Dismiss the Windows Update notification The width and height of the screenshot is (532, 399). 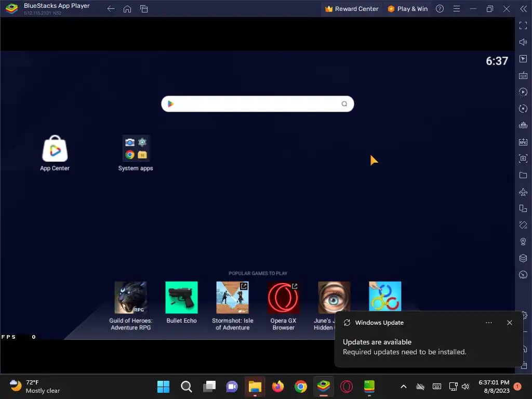(x=510, y=323)
